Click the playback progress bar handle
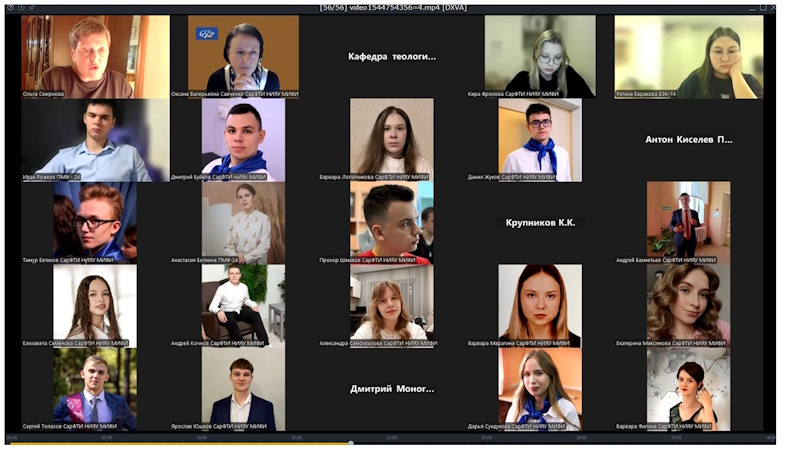800x450 pixels. (350, 443)
